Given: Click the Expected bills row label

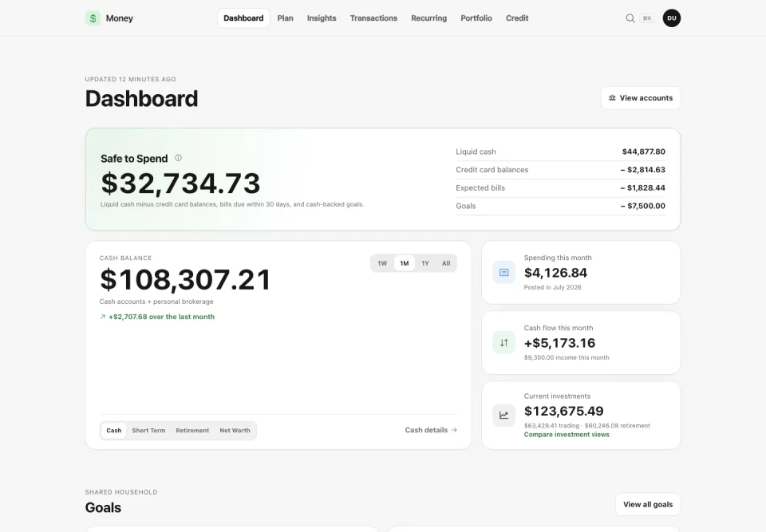Looking at the screenshot, I should pos(480,187).
